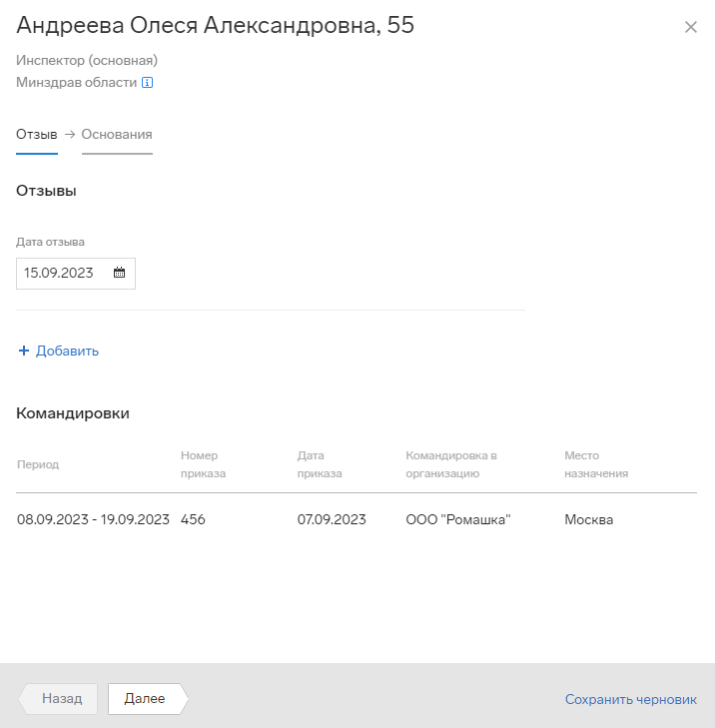Click the Отзывы section heading
This screenshot has width=715, height=728.
pyautogui.click(x=46, y=191)
